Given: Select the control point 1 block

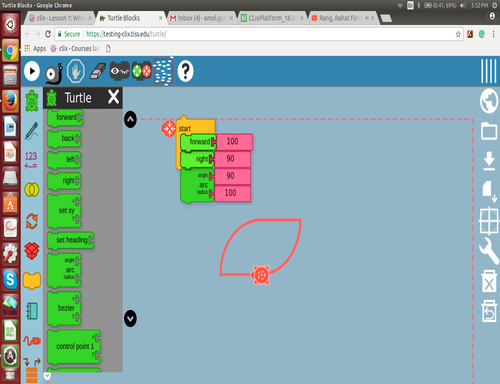Looking at the screenshot, I should coord(74,347).
